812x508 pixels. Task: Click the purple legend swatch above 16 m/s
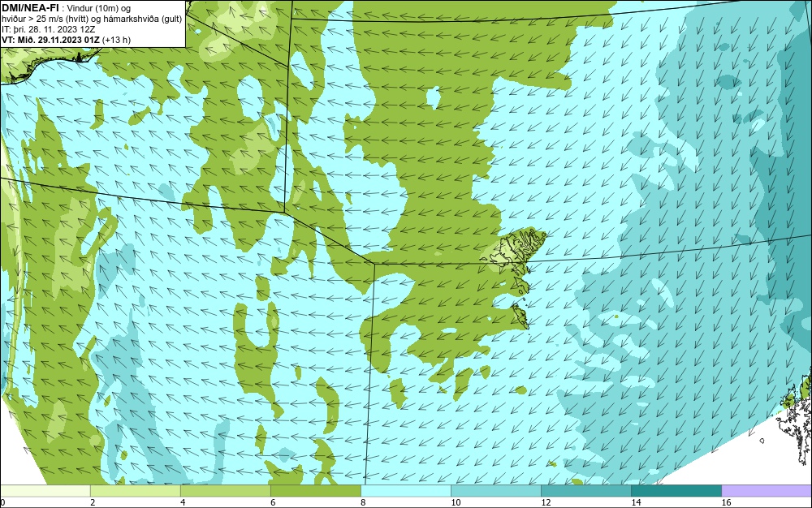[x=767, y=491]
